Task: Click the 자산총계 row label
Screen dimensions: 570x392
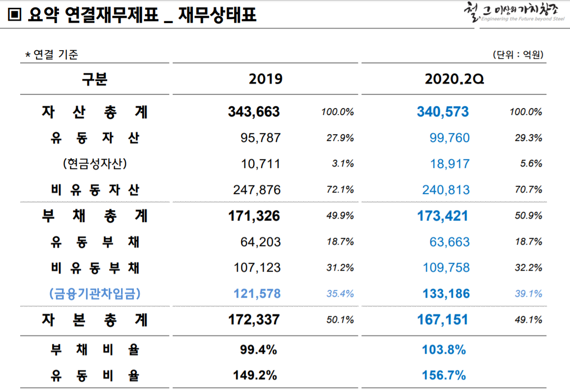Action: click(x=94, y=112)
